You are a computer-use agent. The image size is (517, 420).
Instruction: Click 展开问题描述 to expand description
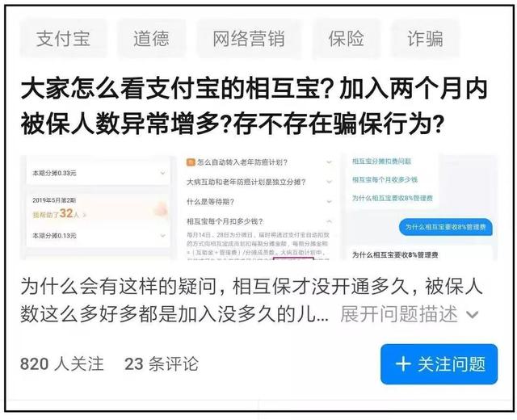point(399,314)
